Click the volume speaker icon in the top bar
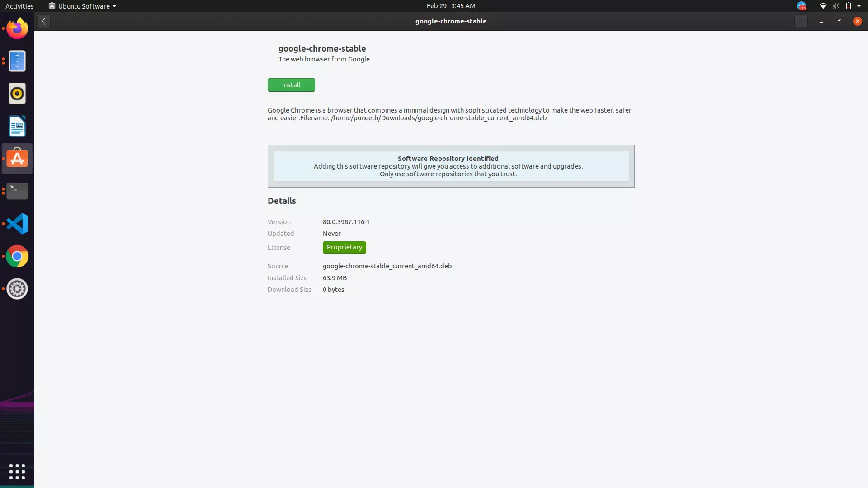Image resolution: width=868 pixels, height=488 pixels. click(x=835, y=6)
